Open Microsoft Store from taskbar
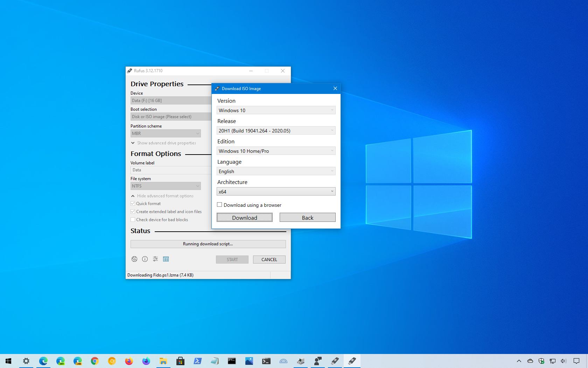The image size is (588, 368). tap(180, 361)
